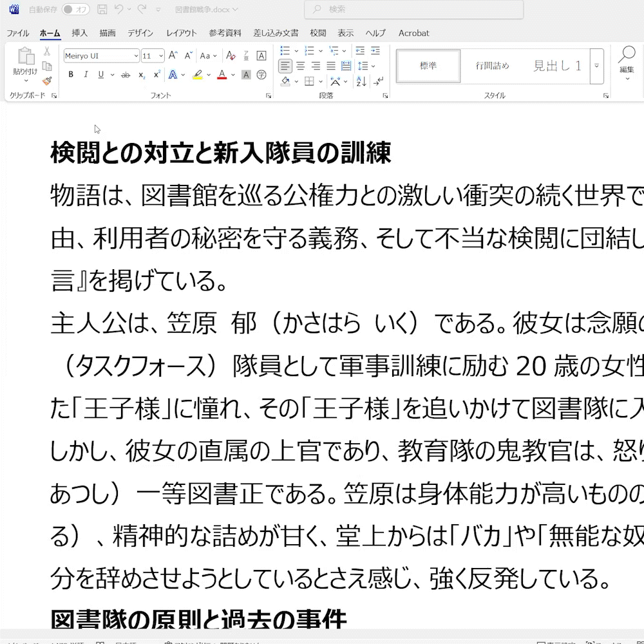The image size is (644, 644).
Task: Toggle Italic formatting
Action: [86, 75]
